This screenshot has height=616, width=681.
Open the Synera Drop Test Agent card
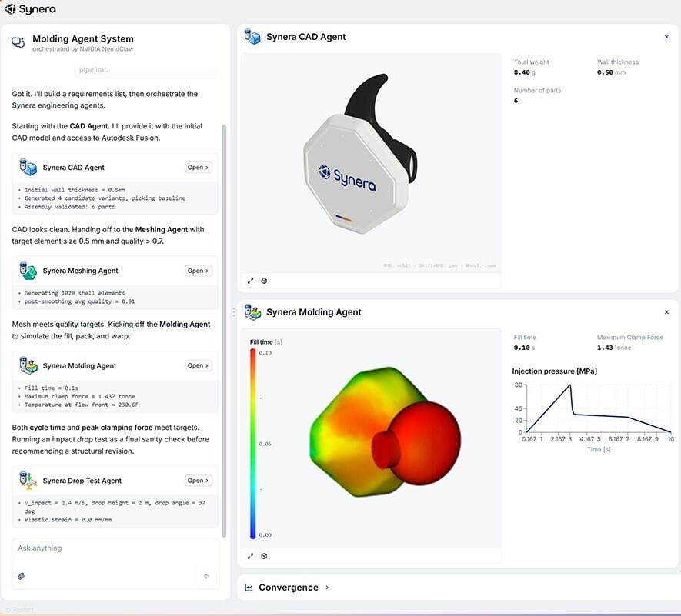point(198,481)
